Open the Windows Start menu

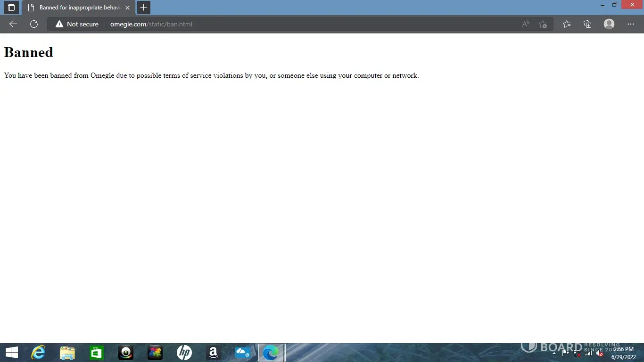click(x=11, y=353)
